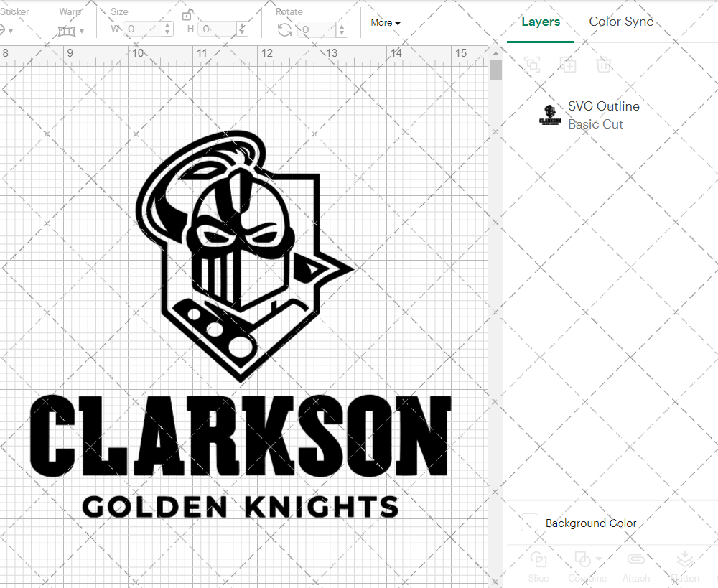Click the Background Color swatch
The height and width of the screenshot is (588, 718).
coord(528,523)
